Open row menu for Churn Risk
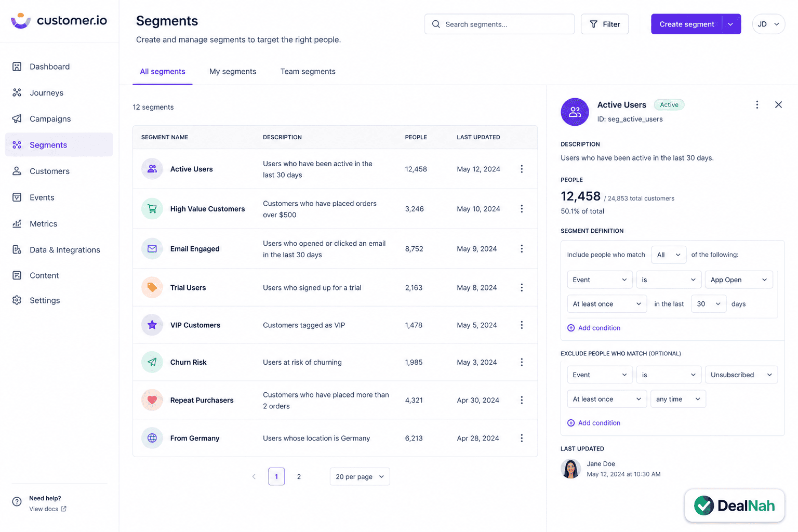This screenshot has height=532, width=798. (x=522, y=362)
